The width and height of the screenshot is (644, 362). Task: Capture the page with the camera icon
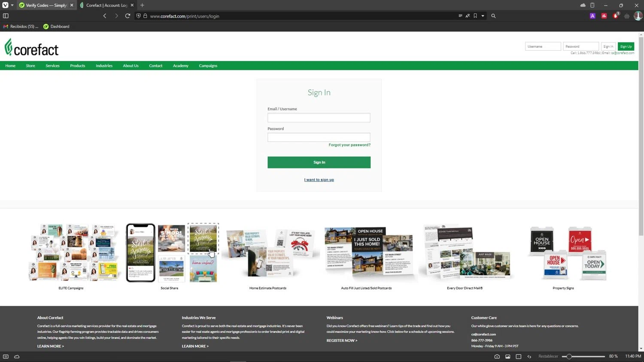point(497,356)
